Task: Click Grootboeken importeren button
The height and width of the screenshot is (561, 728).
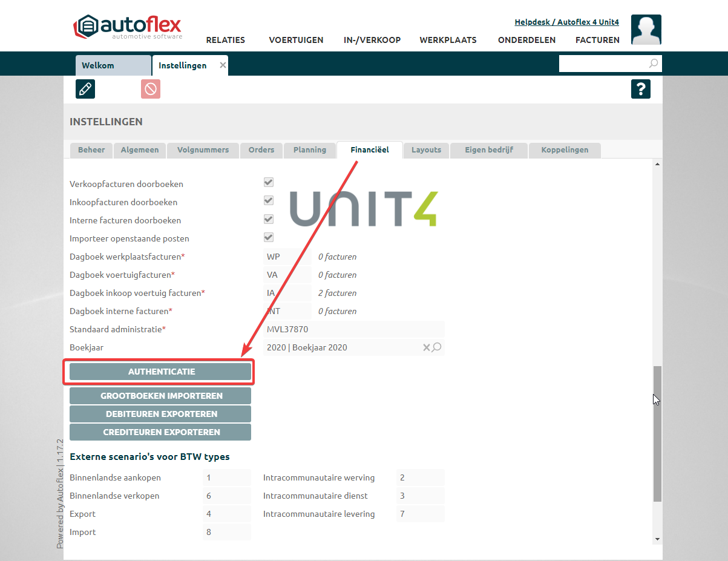Action: [x=160, y=396]
